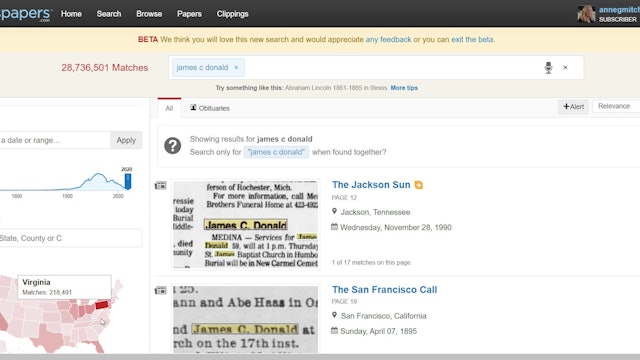
Task: Select 'Wednesday, November 28, 1990' date text
Action: point(396,227)
